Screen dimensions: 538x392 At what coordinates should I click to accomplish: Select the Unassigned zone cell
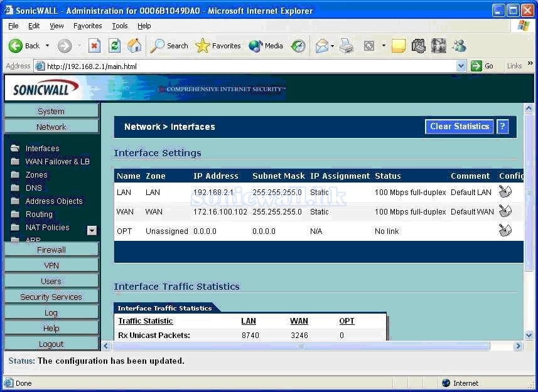click(167, 231)
